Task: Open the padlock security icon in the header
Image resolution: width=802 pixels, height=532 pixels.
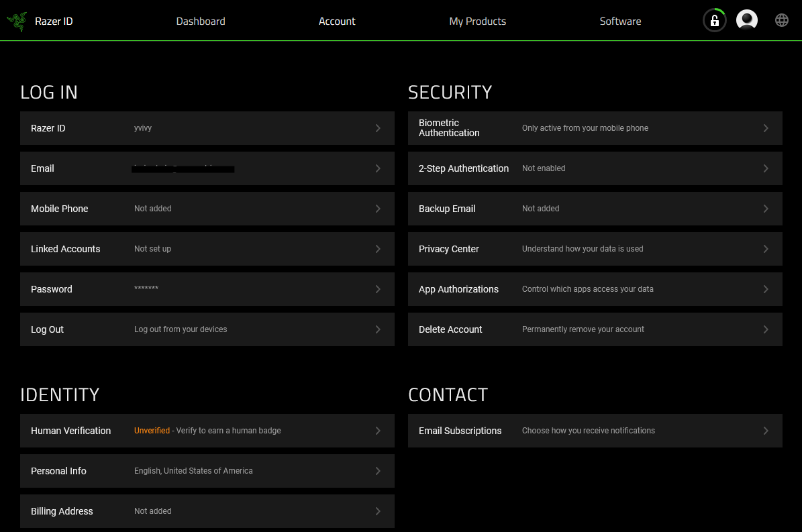Action: coord(714,20)
